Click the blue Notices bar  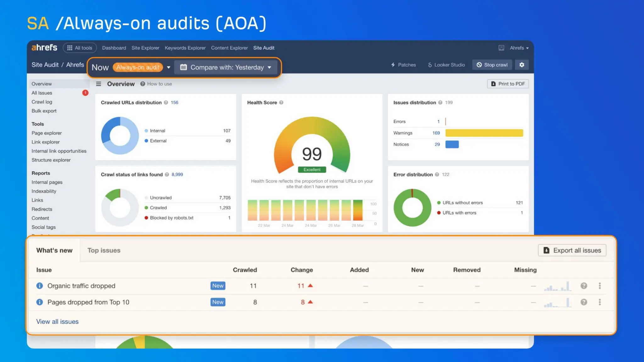pos(452,145)
